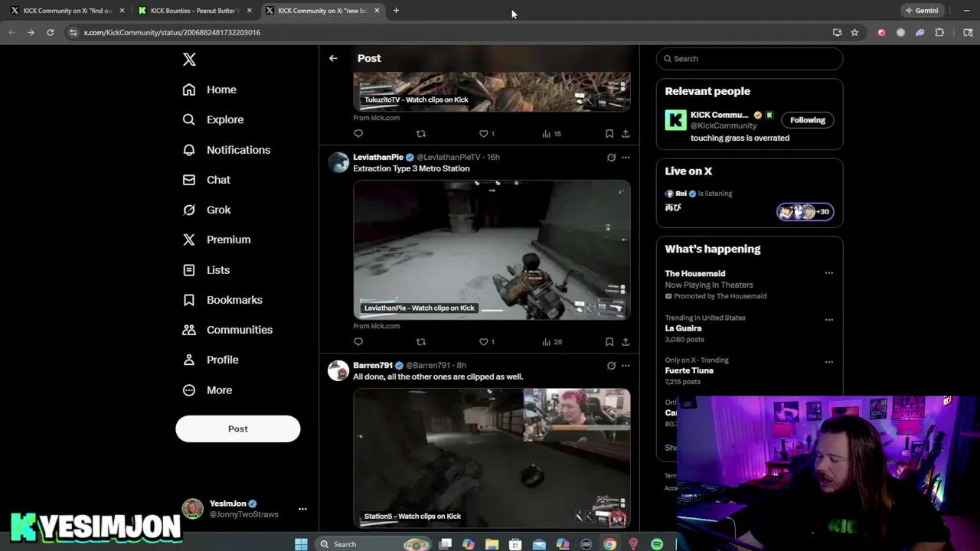Viewport: 980px width, 551px height.
Task: Bookmark LeviathanPie post
Action: point(609,341)
